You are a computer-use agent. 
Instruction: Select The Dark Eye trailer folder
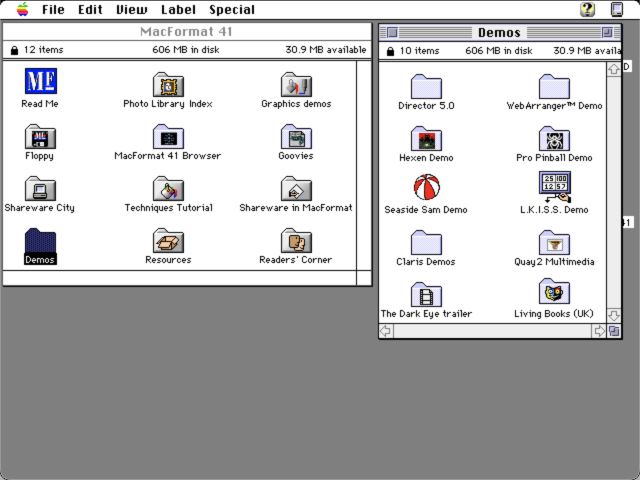coord(426,294)
